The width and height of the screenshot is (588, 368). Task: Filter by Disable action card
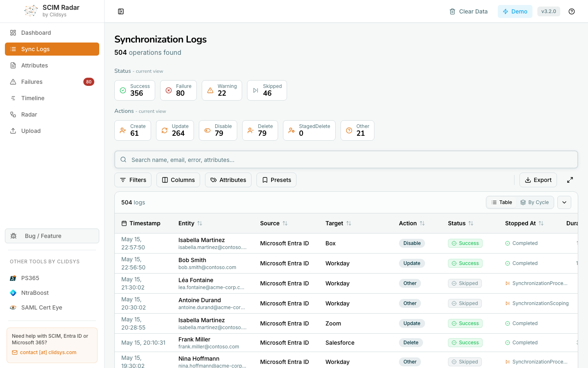pyautogui.click(x=218, y=130)
